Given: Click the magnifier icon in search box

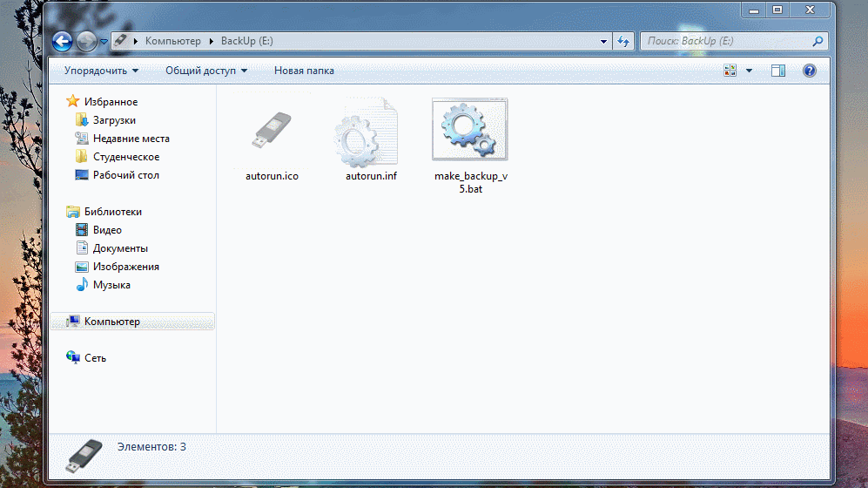Looking at the screenshot, I should (x=818, y=41).
